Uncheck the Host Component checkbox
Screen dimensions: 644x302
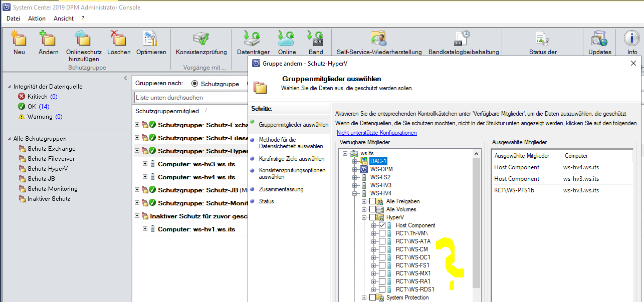382,225
